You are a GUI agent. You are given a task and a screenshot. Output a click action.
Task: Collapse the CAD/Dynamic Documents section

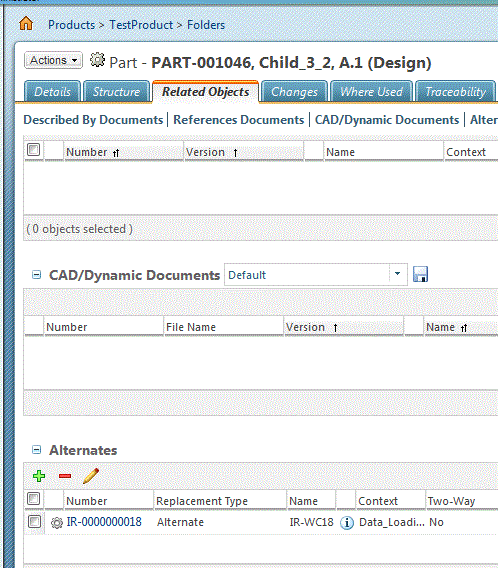pyautogui.click(x=36, y=275)
